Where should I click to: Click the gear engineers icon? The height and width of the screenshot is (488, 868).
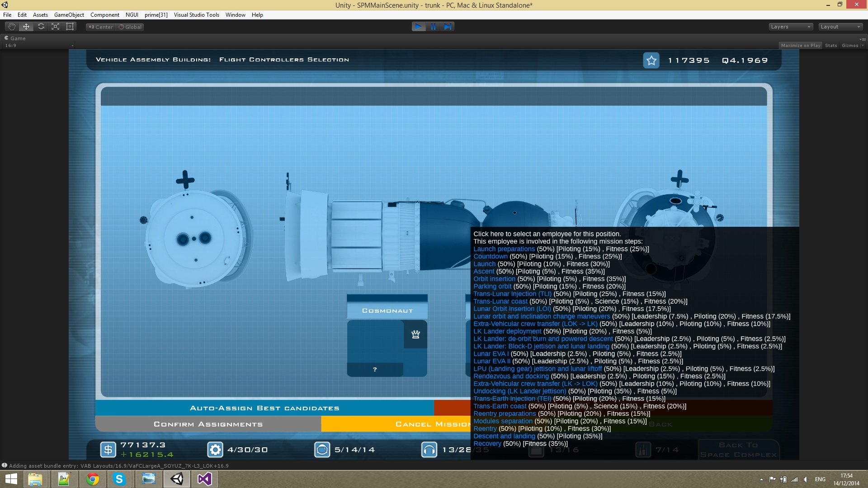tap(215, 450)
